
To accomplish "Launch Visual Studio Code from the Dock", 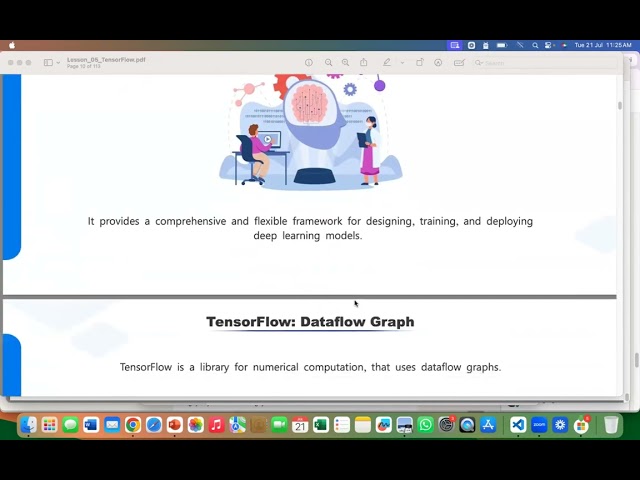I will pyautogui.click(x=518, y=425).
